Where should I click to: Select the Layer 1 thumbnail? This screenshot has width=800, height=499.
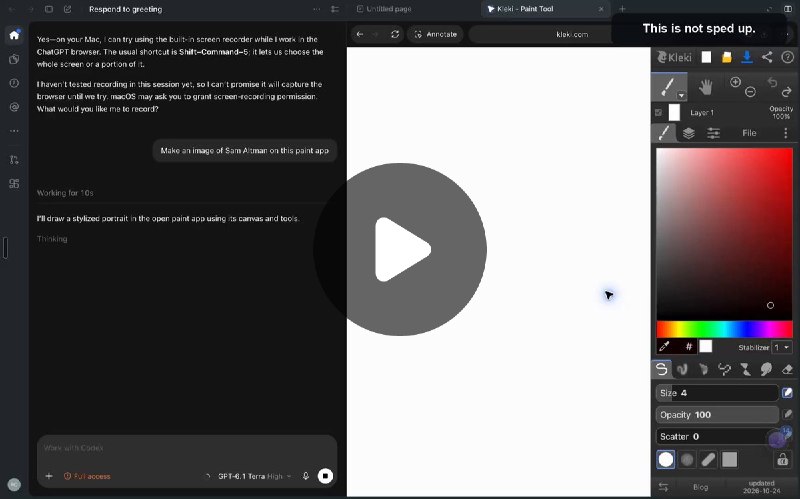click(674, 112)
